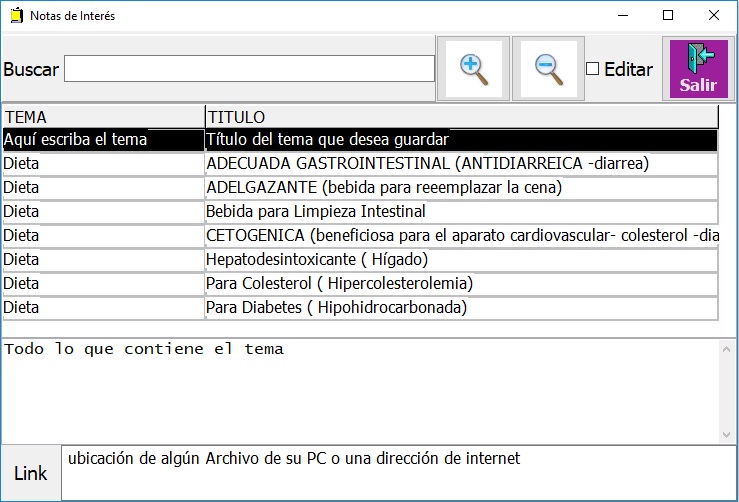
Task: Click Dieta cell beside Bebida para Limpieza
Action: pyautogui.click(x=104, y=212)
